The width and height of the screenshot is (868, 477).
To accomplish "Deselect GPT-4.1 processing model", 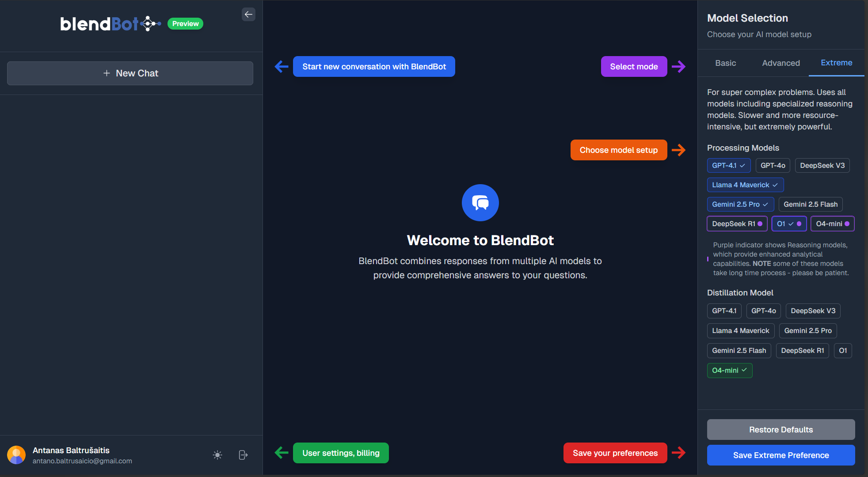I will (729, 166).
